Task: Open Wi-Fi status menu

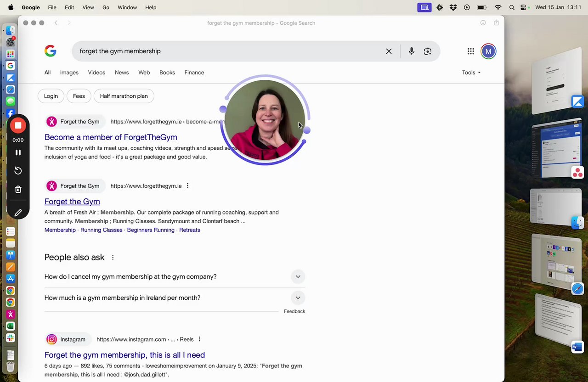Action: [x=498, y=7]
